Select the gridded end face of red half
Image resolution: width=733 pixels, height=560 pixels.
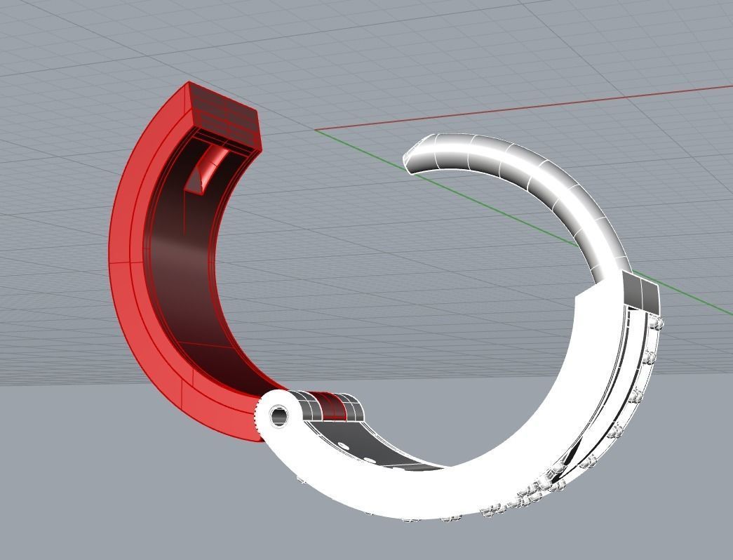pyautogui.click(x=225, y=117)
